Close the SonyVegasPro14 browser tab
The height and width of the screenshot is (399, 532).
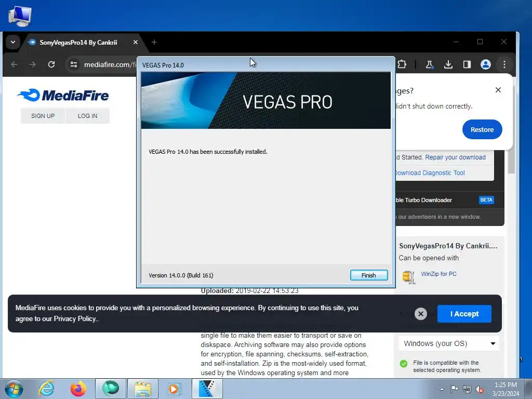[136, 42]
